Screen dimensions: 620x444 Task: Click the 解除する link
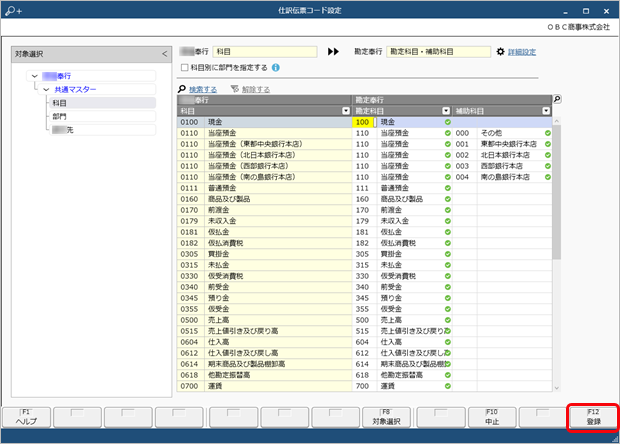[256, 89]
